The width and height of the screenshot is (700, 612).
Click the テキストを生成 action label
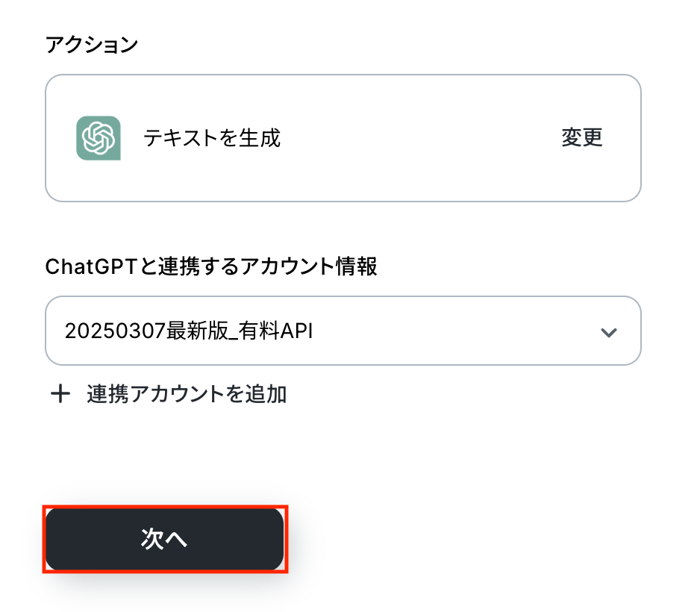(212, 138)
